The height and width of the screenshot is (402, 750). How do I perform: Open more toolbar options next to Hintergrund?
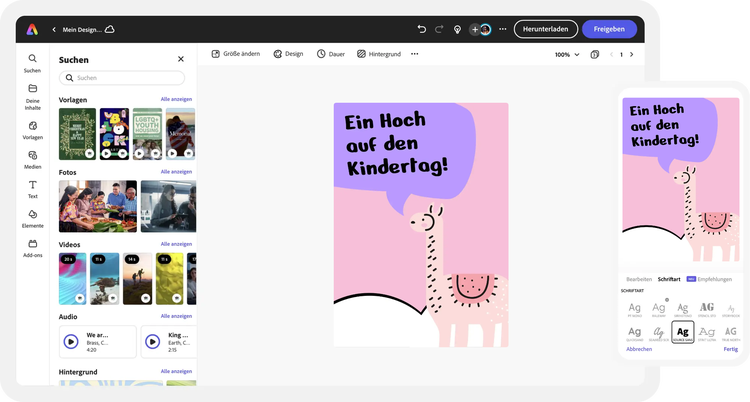415,54
